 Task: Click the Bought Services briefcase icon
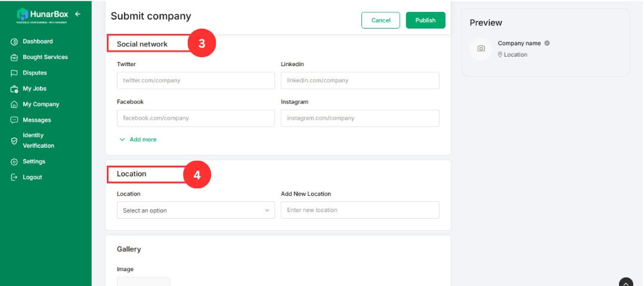(x=14, y=57)
